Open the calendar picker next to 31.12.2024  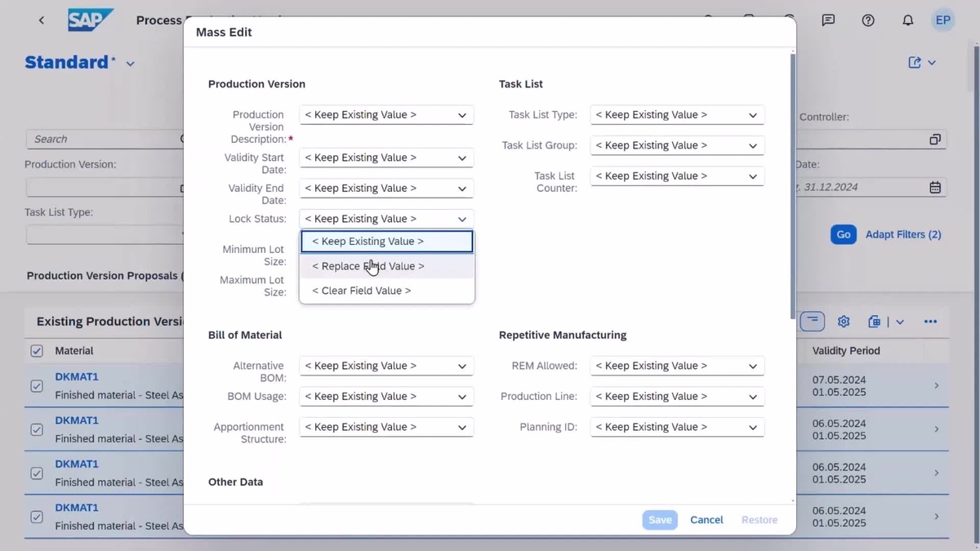pos(934,187)
